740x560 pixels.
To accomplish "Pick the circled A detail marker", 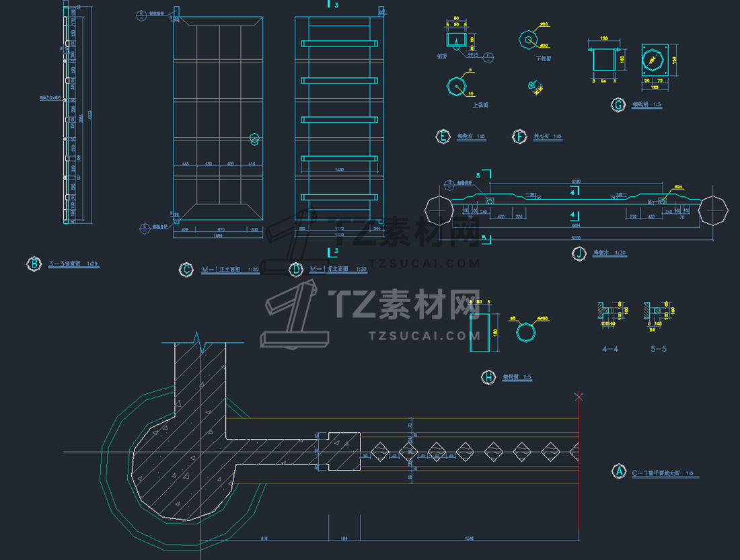I will (619, 471).
